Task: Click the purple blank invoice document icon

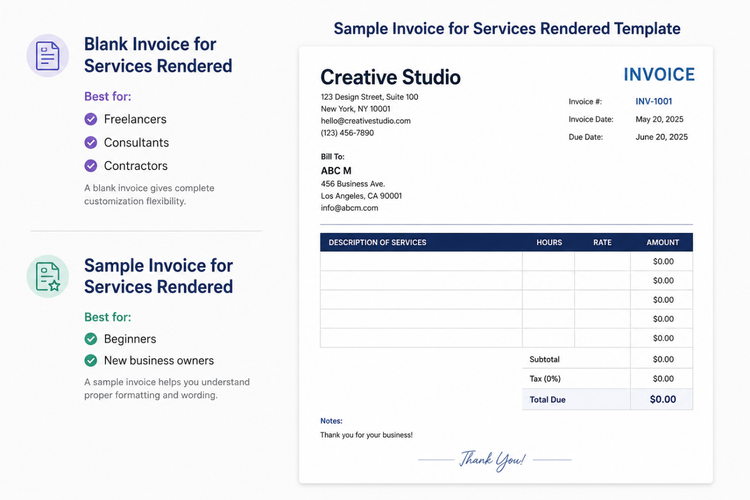Action: [x=47, y=56]
